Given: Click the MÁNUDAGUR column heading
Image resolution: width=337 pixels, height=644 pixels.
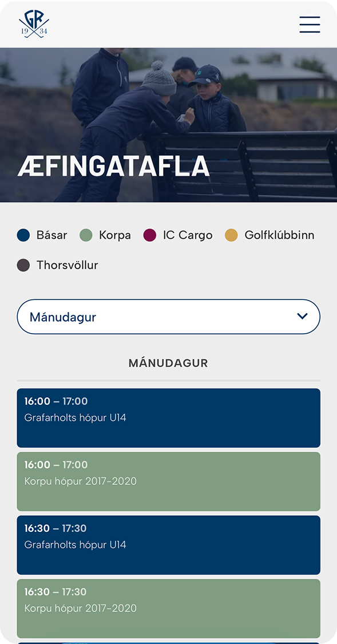Looking at the screenshot, I should click(x=168, y=363).
